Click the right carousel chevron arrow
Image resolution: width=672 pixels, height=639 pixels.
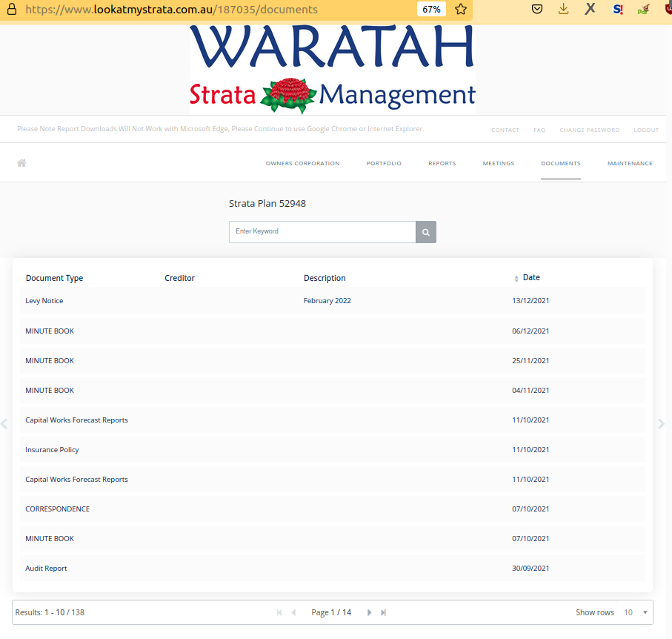662,424
